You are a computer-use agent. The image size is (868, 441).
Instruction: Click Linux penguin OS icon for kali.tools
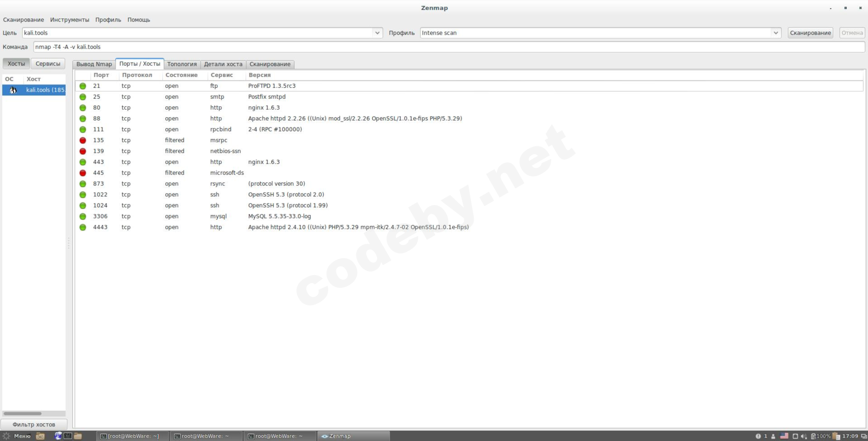pyautogui.click(x=13, y=90)
